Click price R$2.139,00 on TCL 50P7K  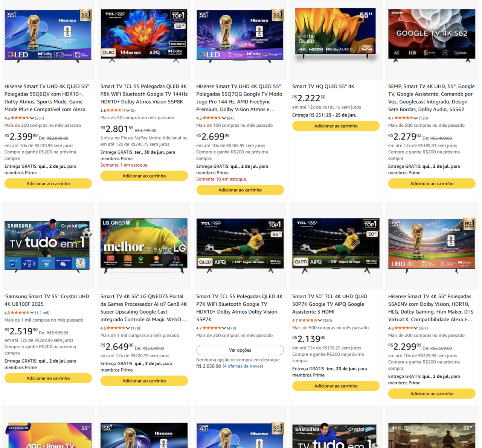309,339
